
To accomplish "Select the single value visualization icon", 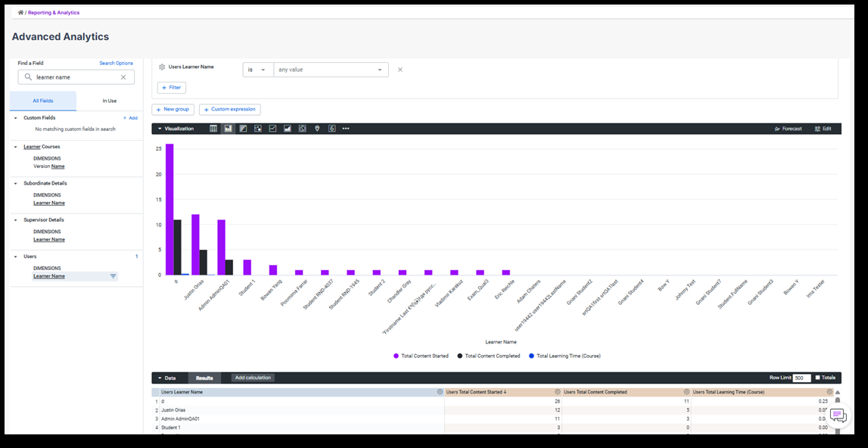I will (331, 129).
